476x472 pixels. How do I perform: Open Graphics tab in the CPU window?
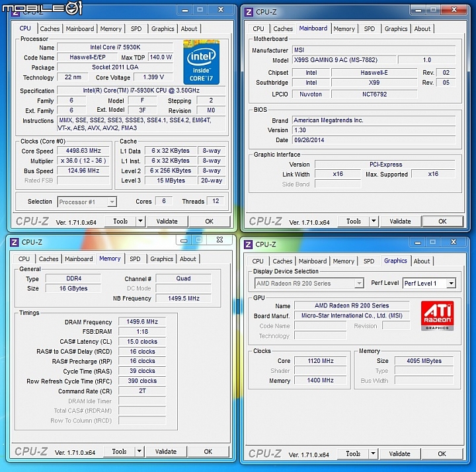point(163,29)
